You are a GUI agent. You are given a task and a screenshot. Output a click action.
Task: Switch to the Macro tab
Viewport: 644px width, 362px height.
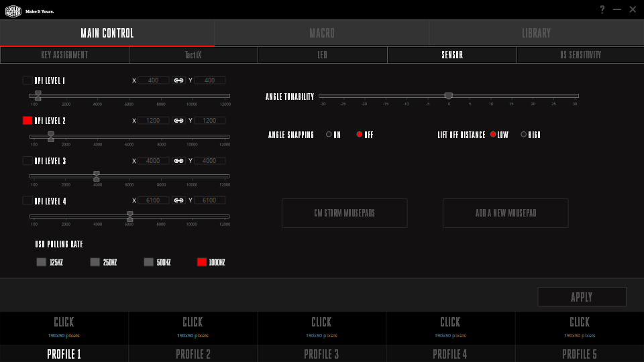(321, 33)
